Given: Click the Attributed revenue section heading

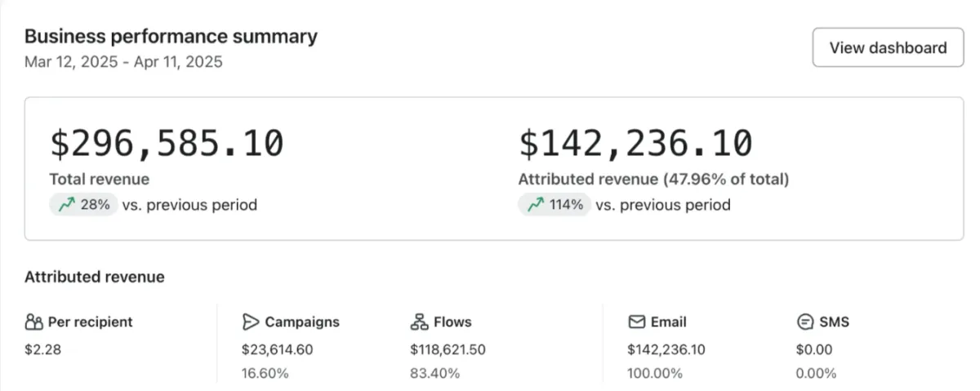Looking at the screenshot, I should pyautogui.click(x=95, y=277).
